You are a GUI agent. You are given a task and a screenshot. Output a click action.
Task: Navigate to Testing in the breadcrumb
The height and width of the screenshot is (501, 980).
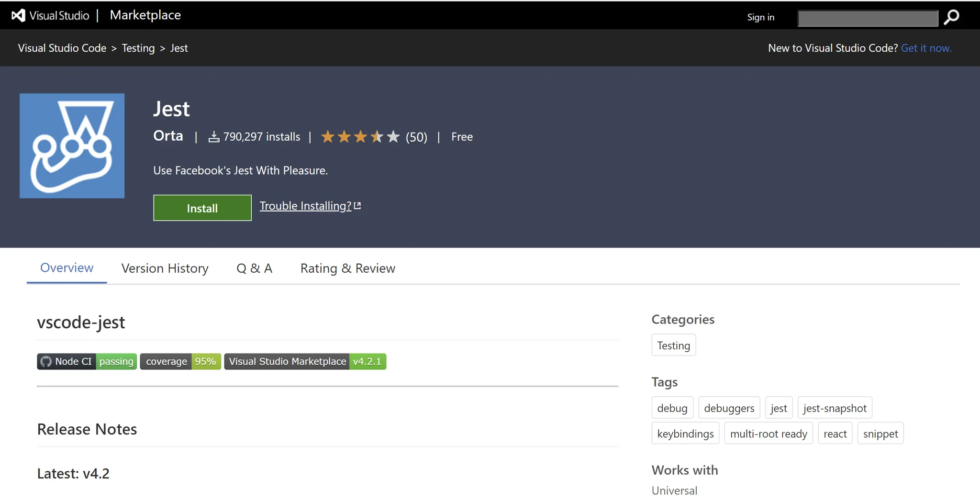(138, 48)
